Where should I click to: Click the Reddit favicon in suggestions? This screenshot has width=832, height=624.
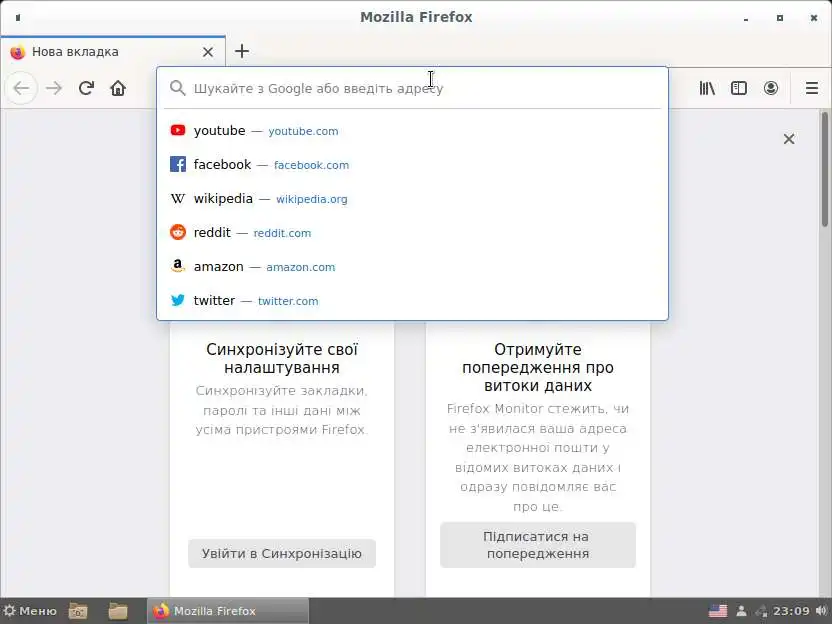[178, 232]
